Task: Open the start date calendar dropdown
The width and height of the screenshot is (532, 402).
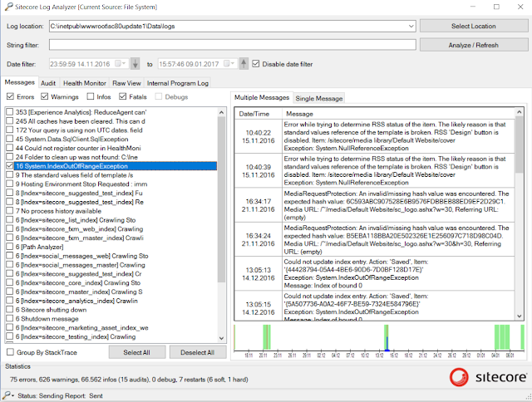Action: 121,63
